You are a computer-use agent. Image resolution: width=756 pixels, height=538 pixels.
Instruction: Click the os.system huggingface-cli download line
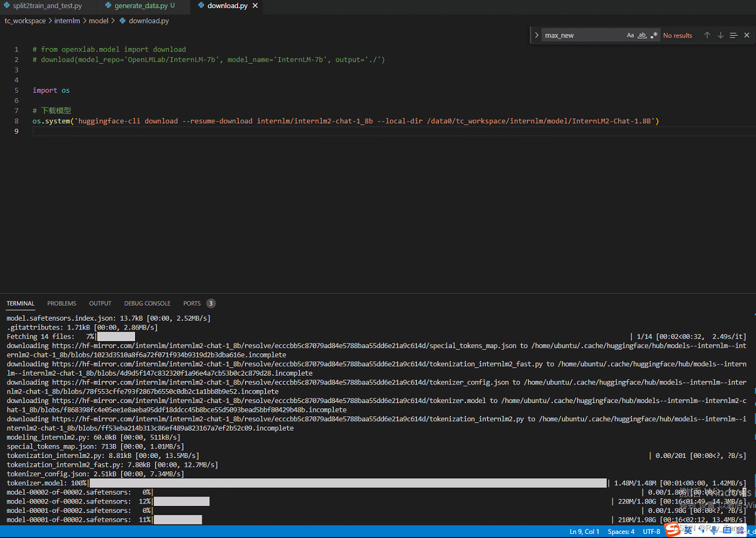(x=346, y=121)
